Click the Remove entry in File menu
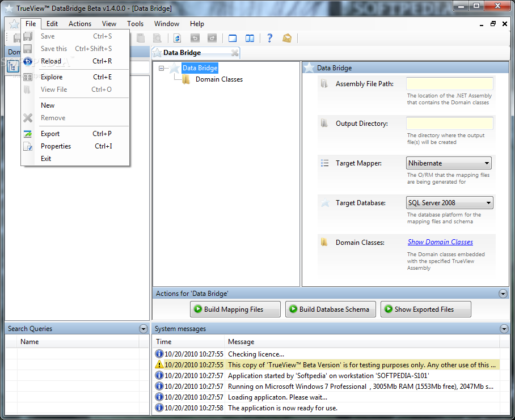The image size is (515, 420). [x=75, y=118]
